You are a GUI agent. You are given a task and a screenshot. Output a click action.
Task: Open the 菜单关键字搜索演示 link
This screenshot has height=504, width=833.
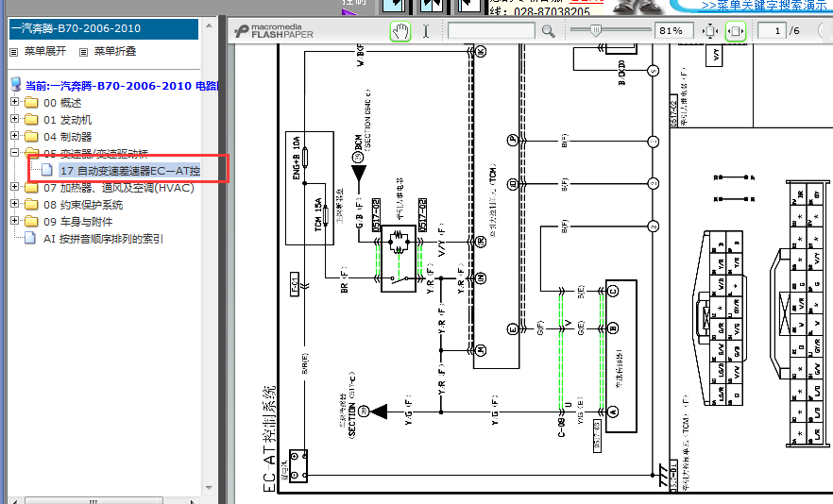click(x=764, y=6)
